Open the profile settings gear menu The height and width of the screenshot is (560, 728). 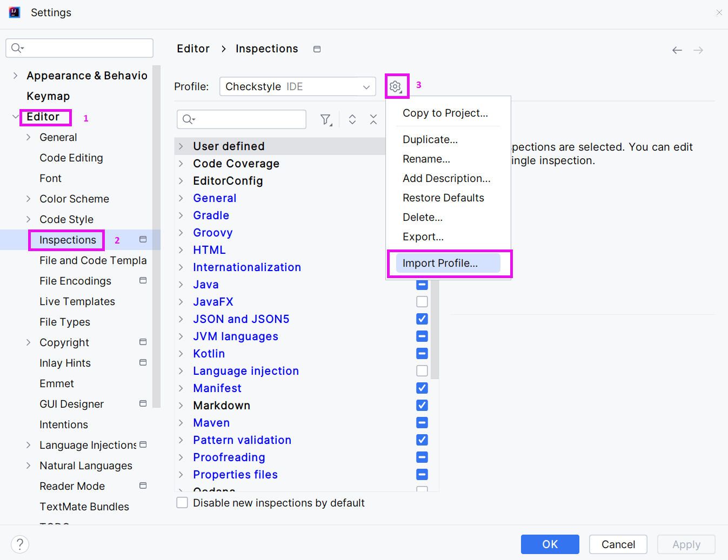pyautogui.click(x=396, y=86)
